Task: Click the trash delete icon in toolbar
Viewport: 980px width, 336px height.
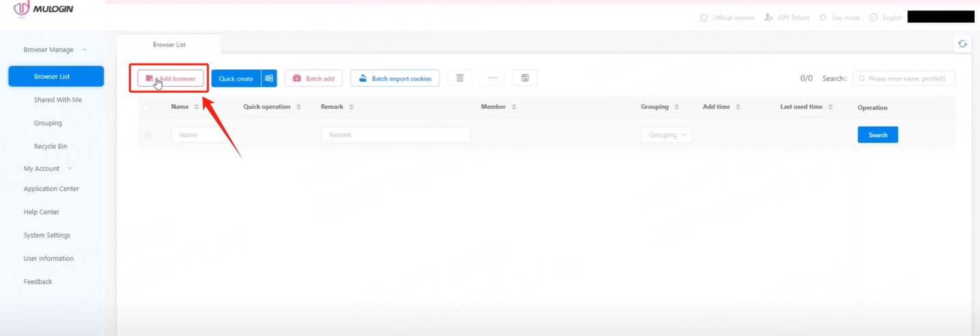Action: pyautogui.click(x=460, y=78)
